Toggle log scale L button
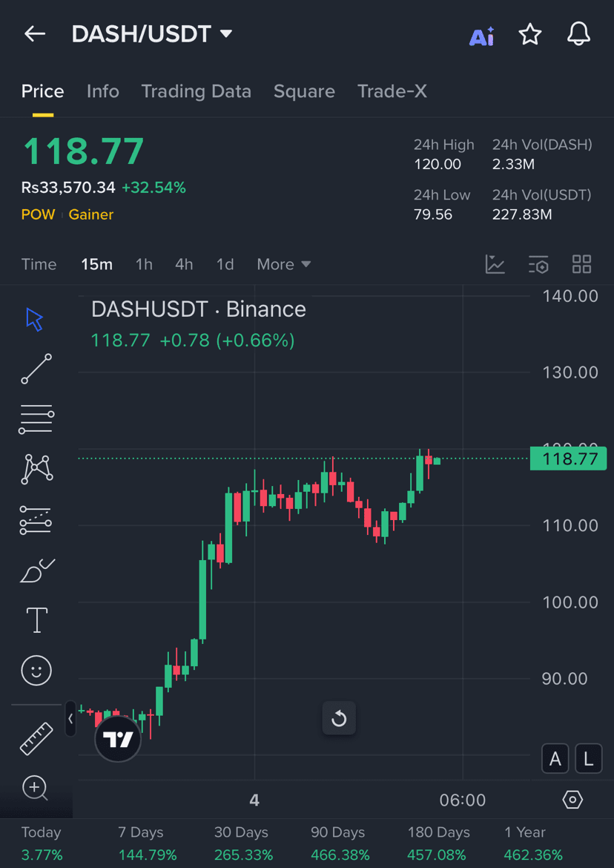614x868 pixels. coord(589,760)
